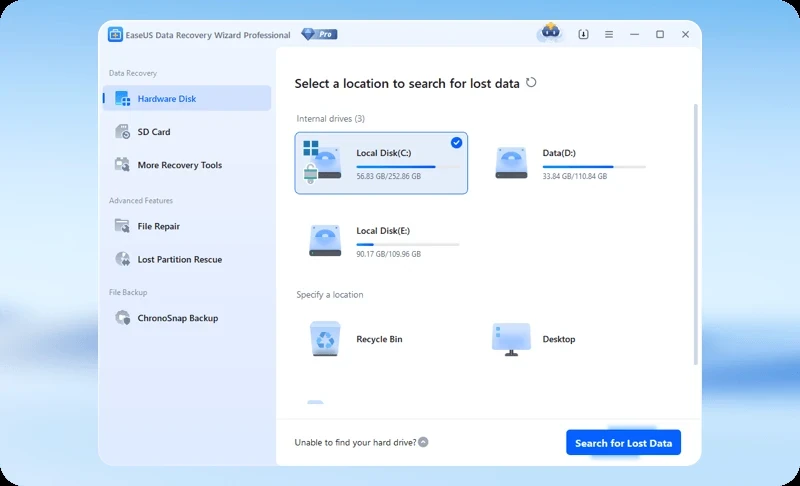Click the Local Disk(C:) drive icon
This screenshot has width=800, height=486.
coord(322,162)
